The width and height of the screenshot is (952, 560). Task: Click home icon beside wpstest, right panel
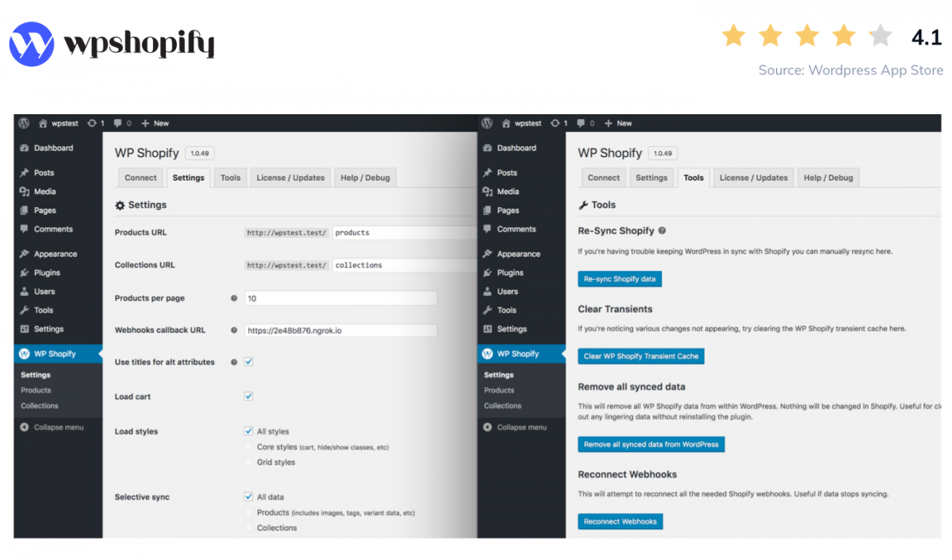506,123
